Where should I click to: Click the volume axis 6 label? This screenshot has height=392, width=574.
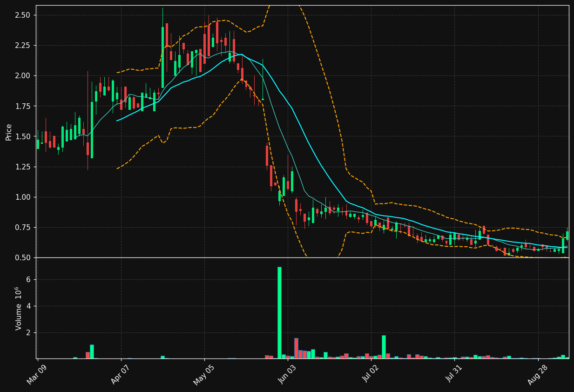(x=28, y=279)
